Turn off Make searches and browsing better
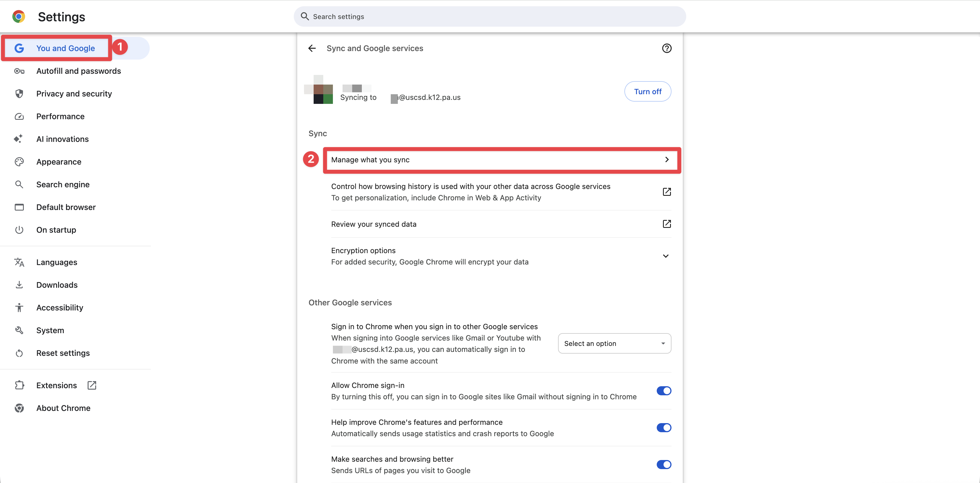The image size is (980, 483). pos(664,465)
